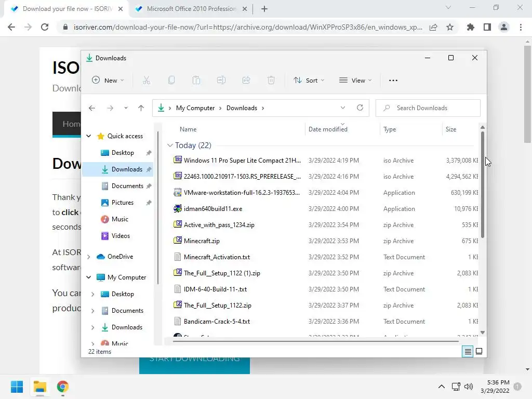Collapse Quick access tree node
Image resolution: width=532 pixels, height=399 pixels.
pos(88,136)
